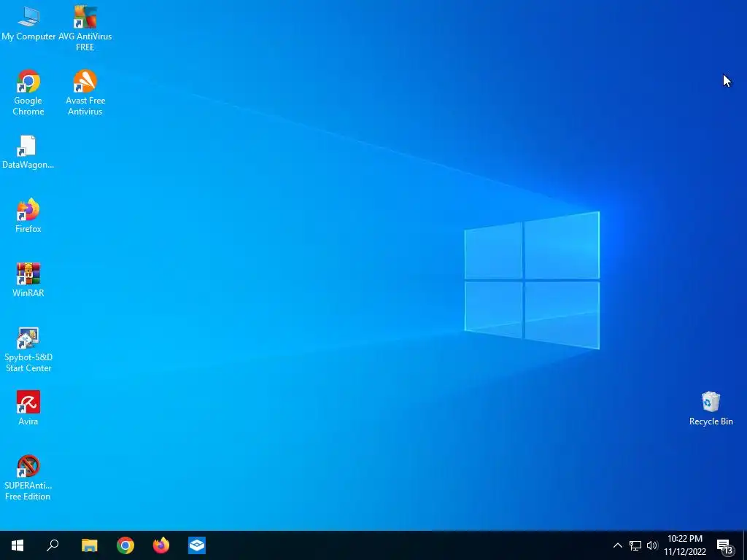Select the Avira desktop shortcut
Screen dimensions: 747x560
pos(28,408)
